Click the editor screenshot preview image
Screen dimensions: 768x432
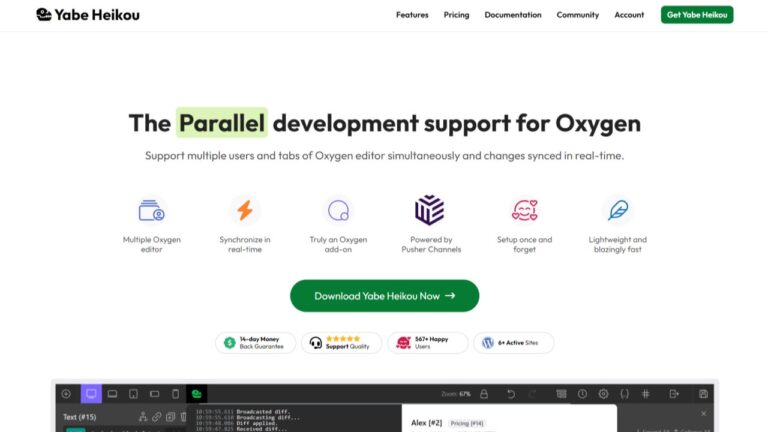pyautogui.click(x=384, y=410)
